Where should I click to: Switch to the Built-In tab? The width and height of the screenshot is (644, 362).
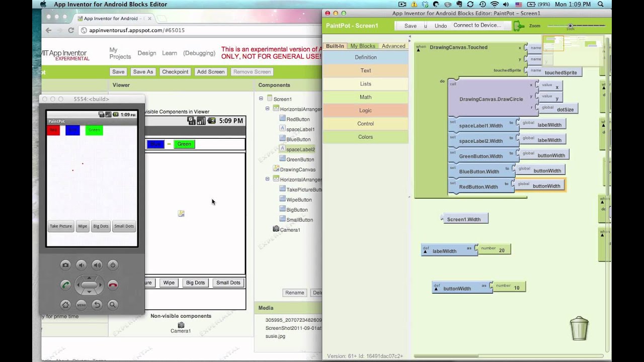tap(335, 46)
